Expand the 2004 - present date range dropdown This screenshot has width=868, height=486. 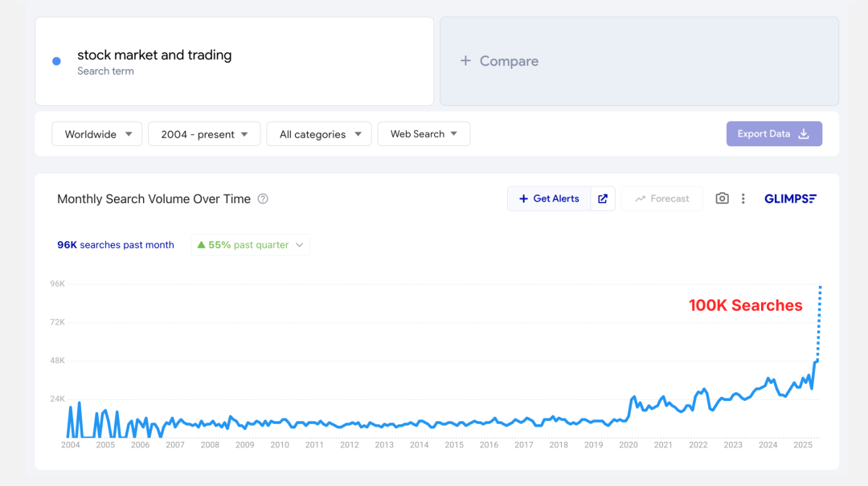[x=204, y=134]
